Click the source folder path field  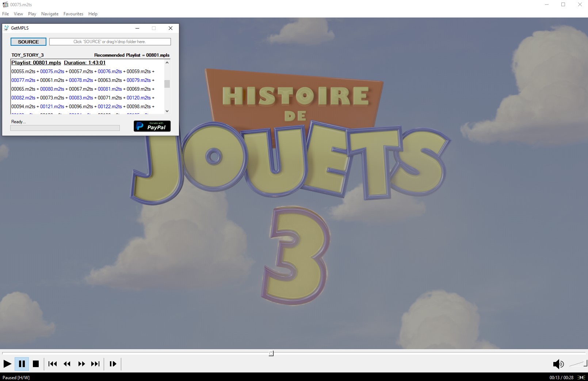point(110,42)
